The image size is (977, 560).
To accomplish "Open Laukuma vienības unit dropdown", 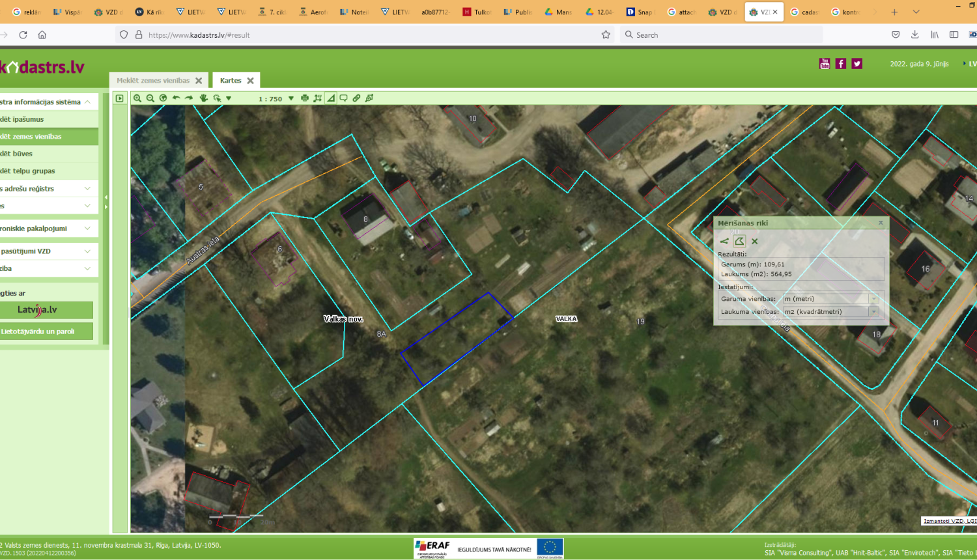I will point(873,312).
